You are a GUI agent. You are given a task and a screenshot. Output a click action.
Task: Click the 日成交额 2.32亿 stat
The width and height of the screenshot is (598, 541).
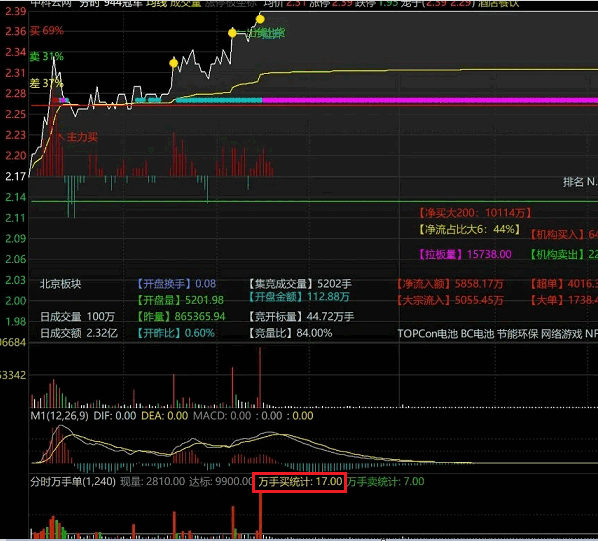pyautogui.click(x=79, y=333)
